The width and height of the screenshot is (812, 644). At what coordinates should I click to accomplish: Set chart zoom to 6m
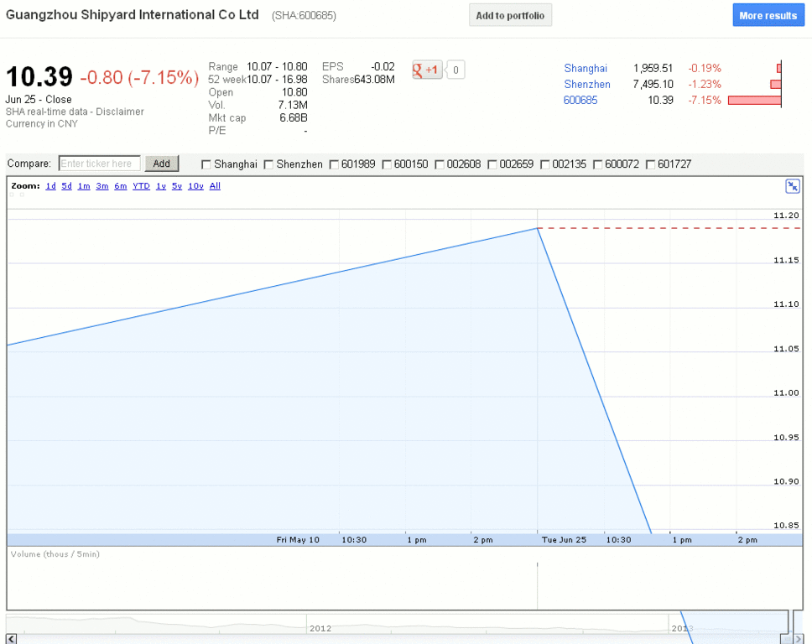(121, 186)
